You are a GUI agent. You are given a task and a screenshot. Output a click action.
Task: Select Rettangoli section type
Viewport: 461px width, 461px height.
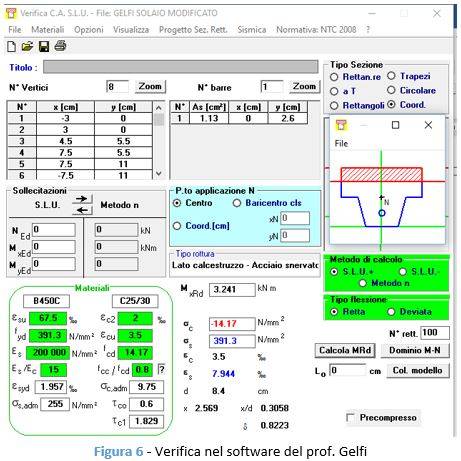334,105
